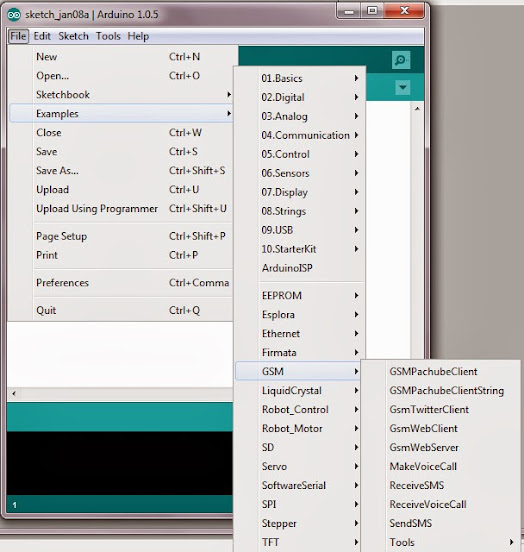Image resolution: width=524 pixels, height=552 pixels.
Task: Open Stepper library examples
Action: [x=299, y=524]
